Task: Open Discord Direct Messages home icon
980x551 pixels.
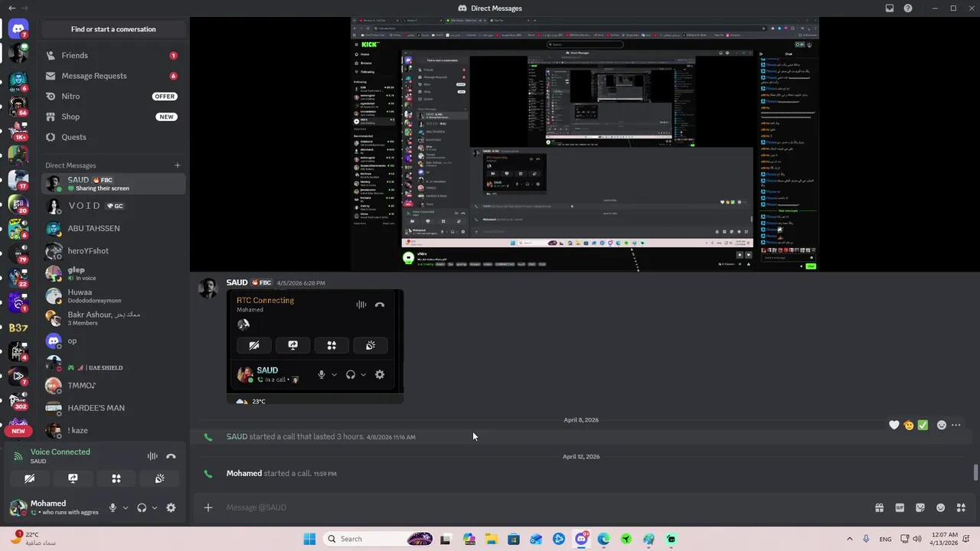Action: point(18,29)
